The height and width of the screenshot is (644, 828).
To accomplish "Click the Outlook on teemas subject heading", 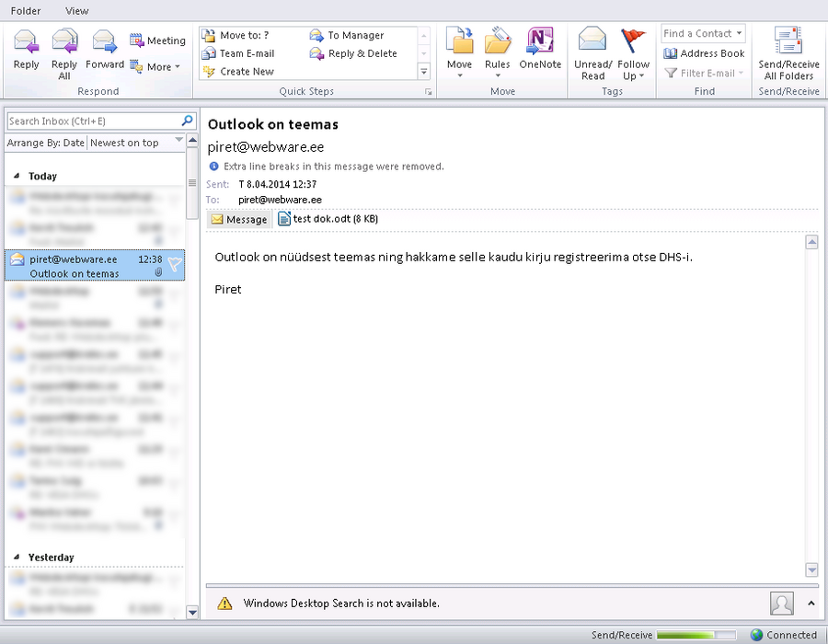I will point(273,124).
